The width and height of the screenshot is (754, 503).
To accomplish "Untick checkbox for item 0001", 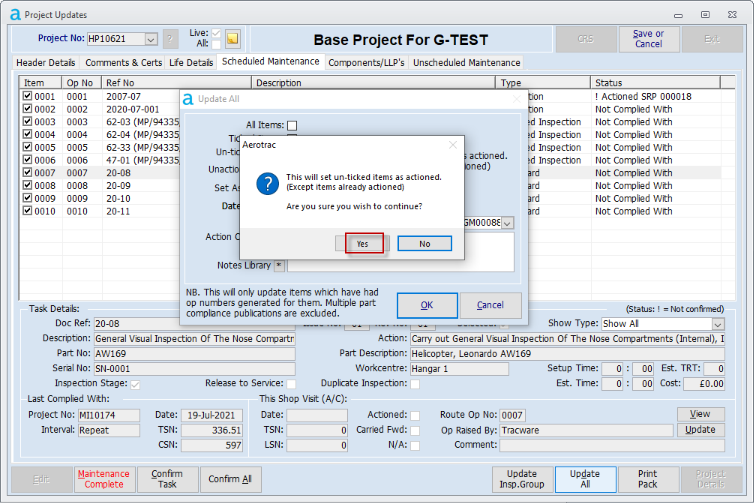I will tap(27, 96).
